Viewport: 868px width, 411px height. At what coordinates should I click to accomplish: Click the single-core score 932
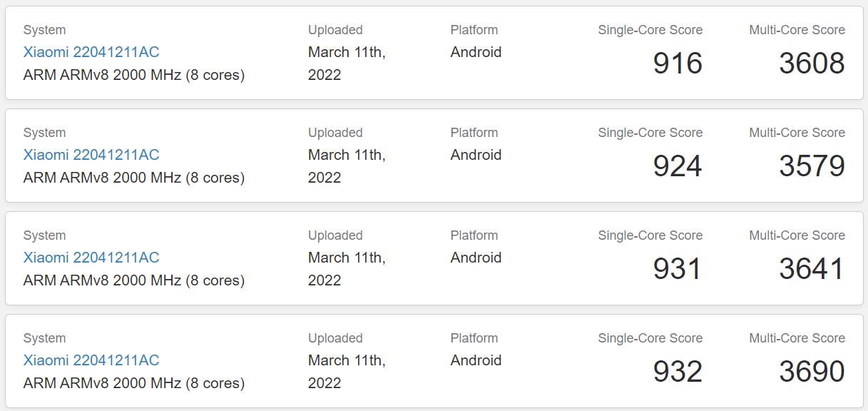point(677,372)
